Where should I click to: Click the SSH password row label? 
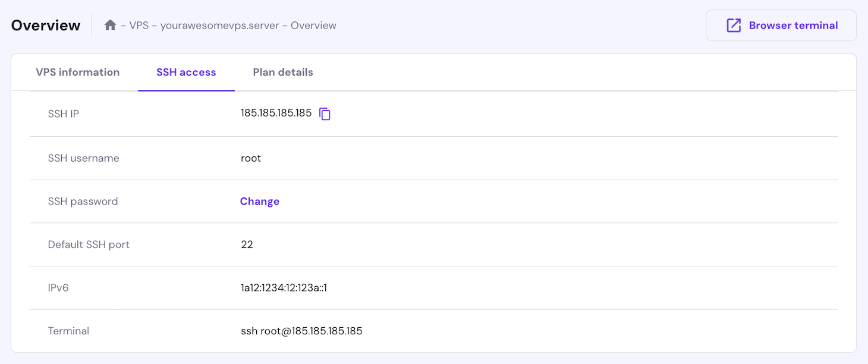(x=83, y=201)
